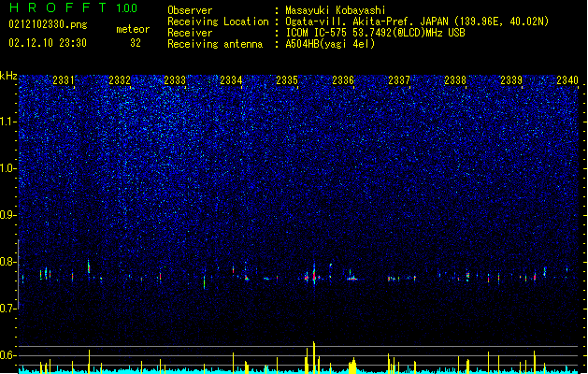Select the file name 0212102330.png
This screenshot has width=588, height=374.
48,24
